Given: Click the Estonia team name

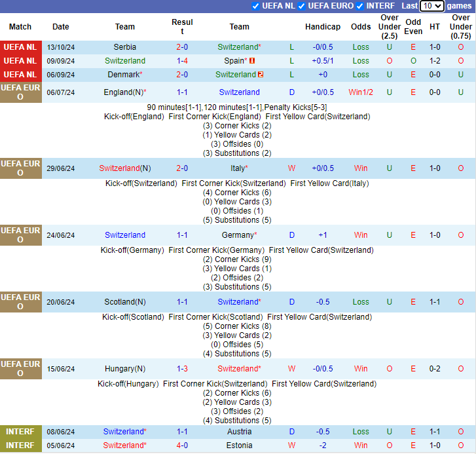Looking at the screenshot, I should (240, 445).
